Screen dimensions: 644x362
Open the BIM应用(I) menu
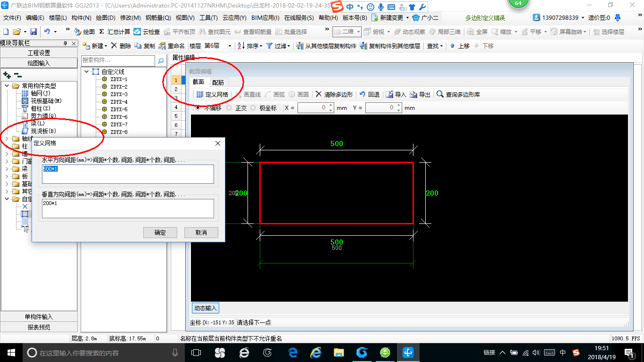click(x=265, y=18)
